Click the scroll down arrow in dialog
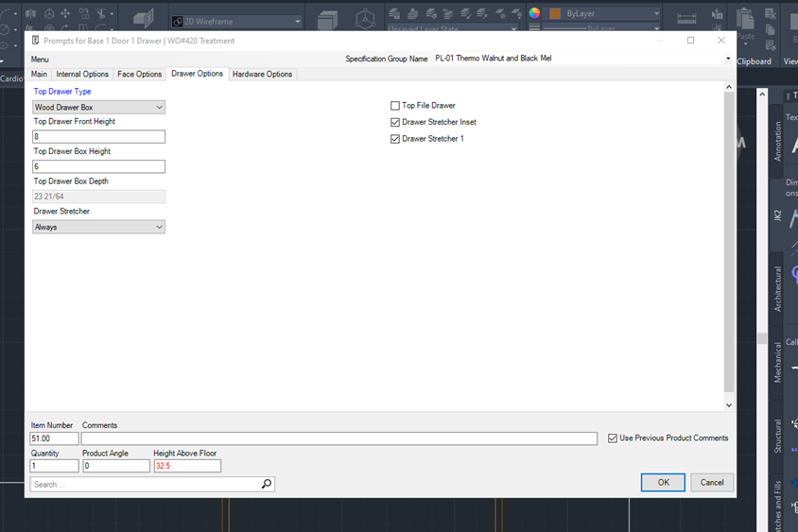Screen dimensions: 798x532 click(x=729, y=405)
